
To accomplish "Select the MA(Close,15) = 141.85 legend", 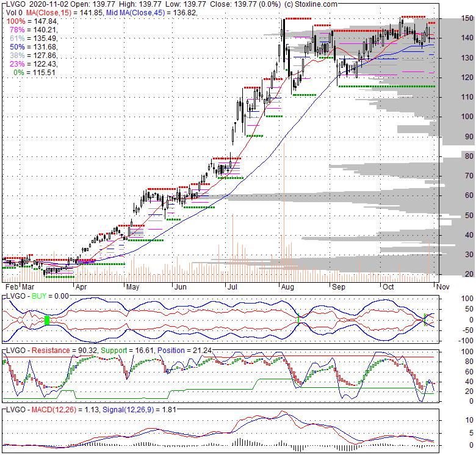I will pyautogui.click(x=65, y=13).
